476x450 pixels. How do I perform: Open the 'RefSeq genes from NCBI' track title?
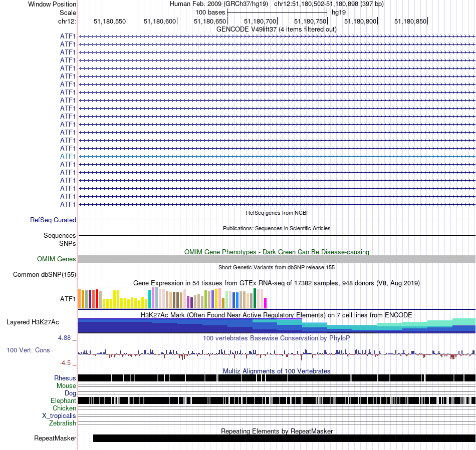click(x=277, y=213)
